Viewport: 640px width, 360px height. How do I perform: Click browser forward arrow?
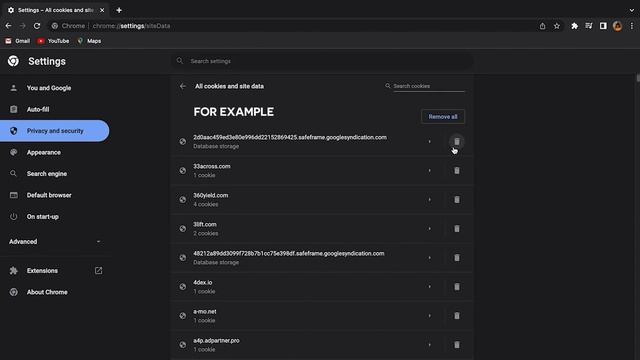[23, 26]
